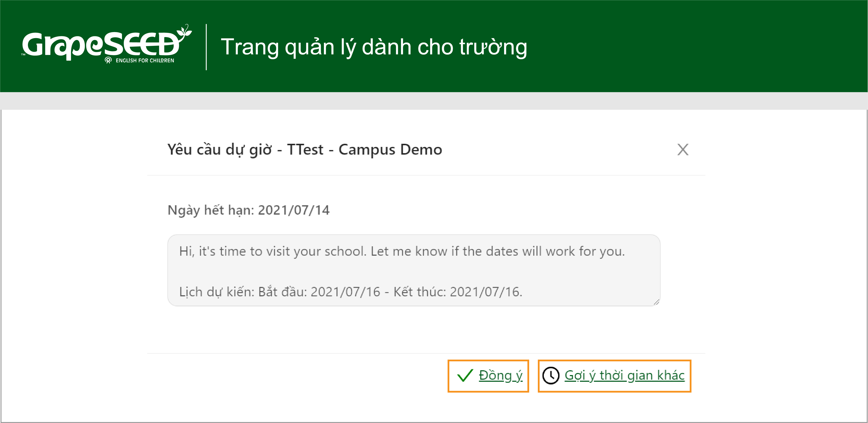Viewport: 868px width, 423px height.
Task: Click the ENGLISH FOR CHILDREN tagline text
Action: tap(145, 61)
